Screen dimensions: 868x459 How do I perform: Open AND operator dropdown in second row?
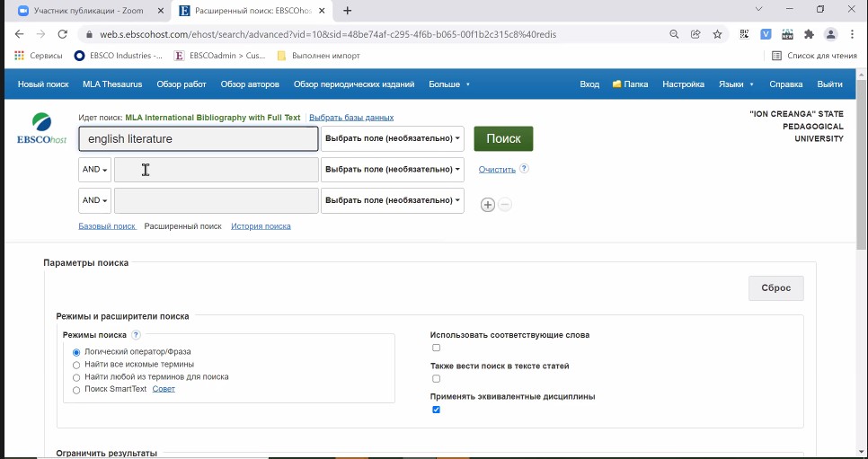(94, 170)
